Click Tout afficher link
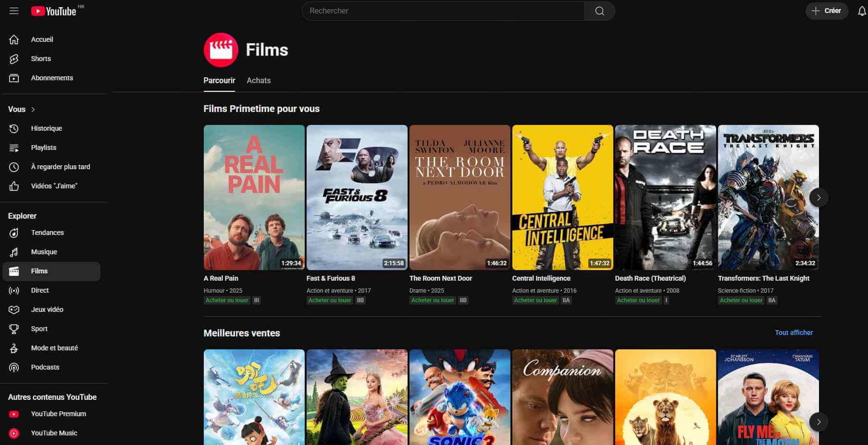This screenshot has width=868, height=445. (x=794, y=333)
